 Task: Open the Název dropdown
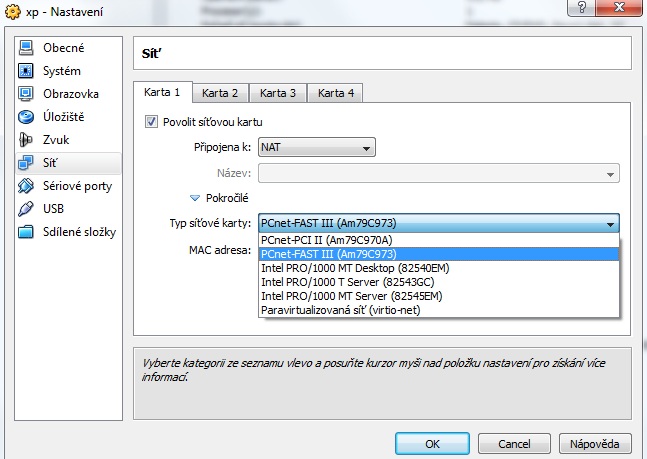pos(439,173)
